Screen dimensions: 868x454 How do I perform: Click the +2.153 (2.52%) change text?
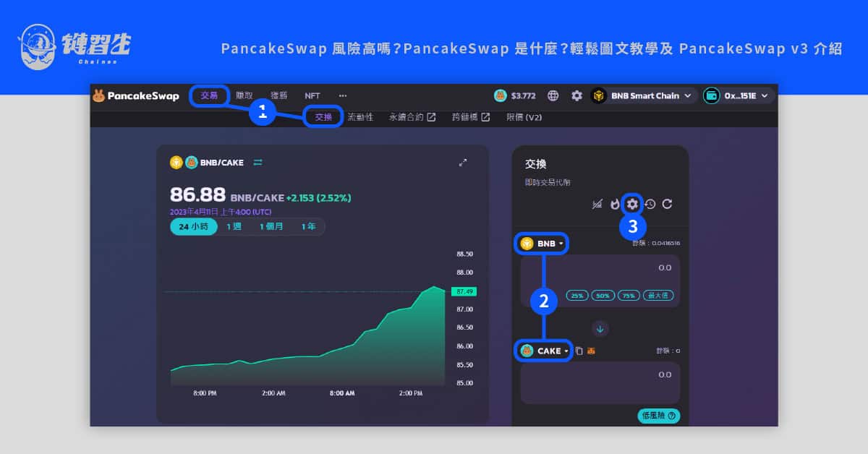tap(319, 197)
